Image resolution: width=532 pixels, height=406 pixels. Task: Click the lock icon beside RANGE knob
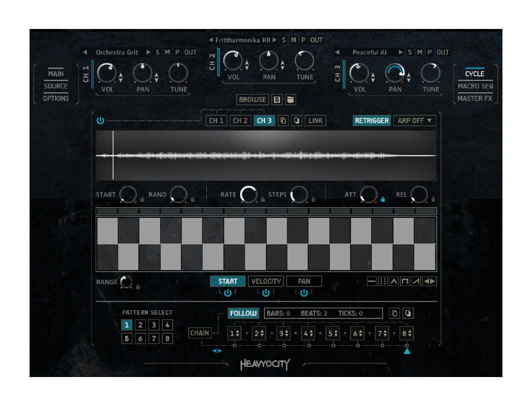pos(138,287)
